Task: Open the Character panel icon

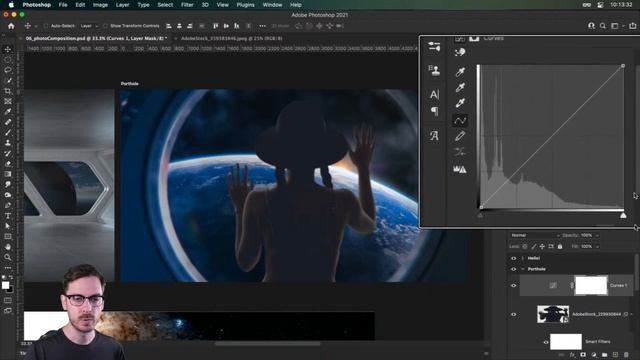Action: tap(434, 95)
